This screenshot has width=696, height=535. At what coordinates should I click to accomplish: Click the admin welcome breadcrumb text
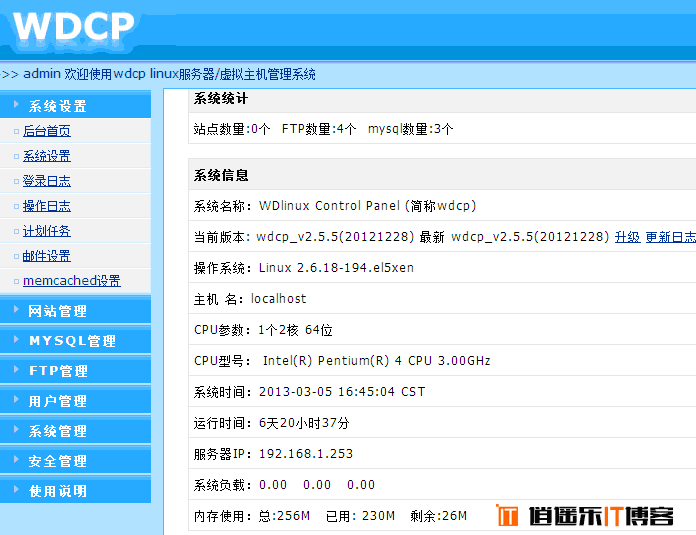tap(169, 74)
